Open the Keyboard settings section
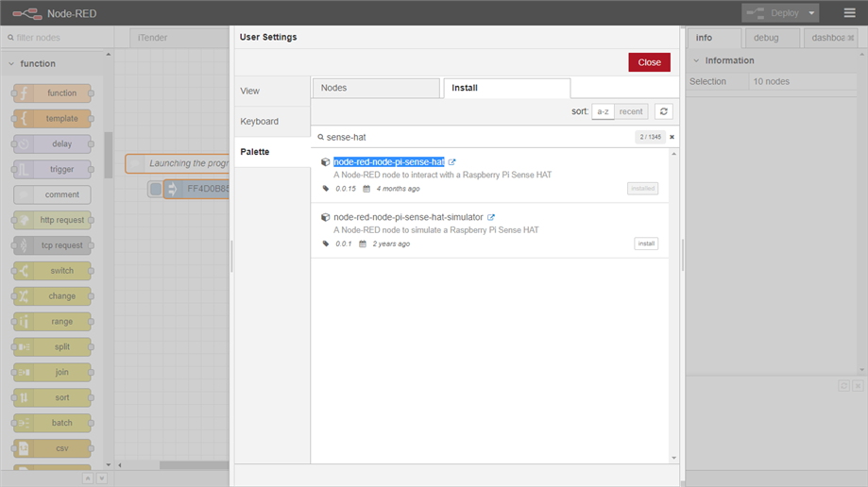 click(260, 122)
